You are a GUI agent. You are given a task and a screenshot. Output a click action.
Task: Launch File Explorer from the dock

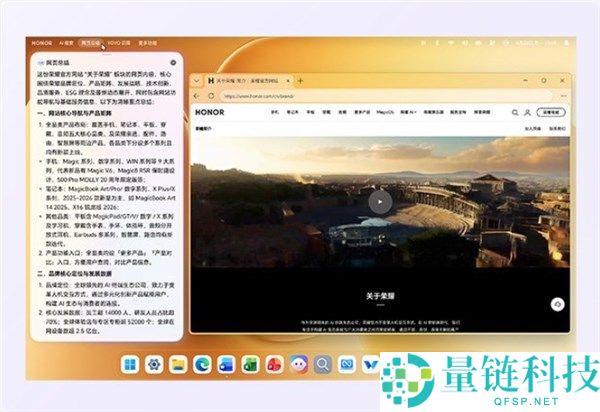[x=178, y=365]
